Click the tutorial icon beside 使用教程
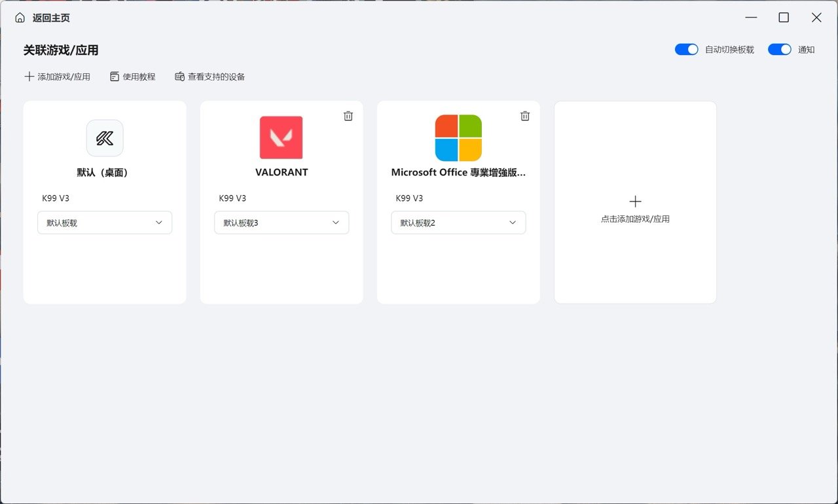The width and height of the screenshot is (838, 504). (115, 77)
